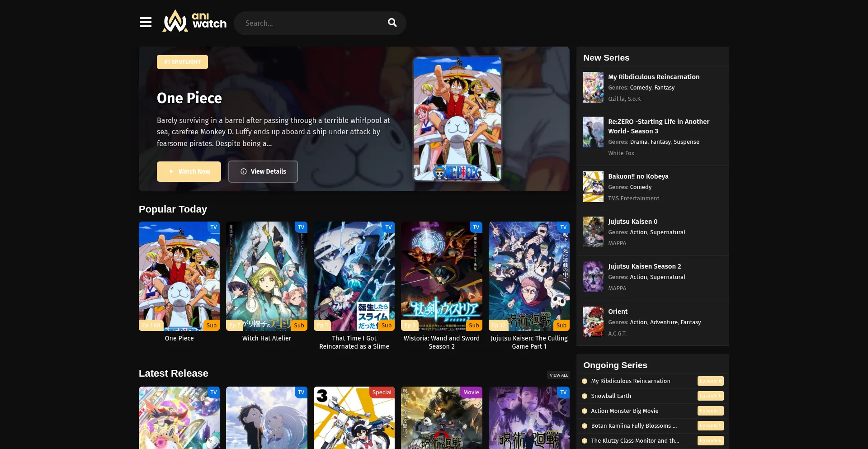The width and height of the screenshot is (868, 449).
Task: Open My Ribdiculous Reincarnation in New Series
Action: tap(654, 77)
